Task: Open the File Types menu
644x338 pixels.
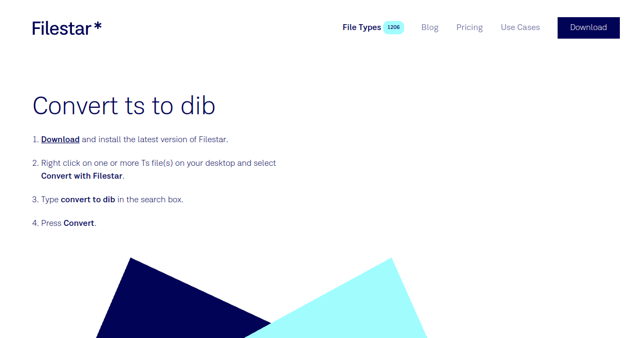Action: [361, 27]
